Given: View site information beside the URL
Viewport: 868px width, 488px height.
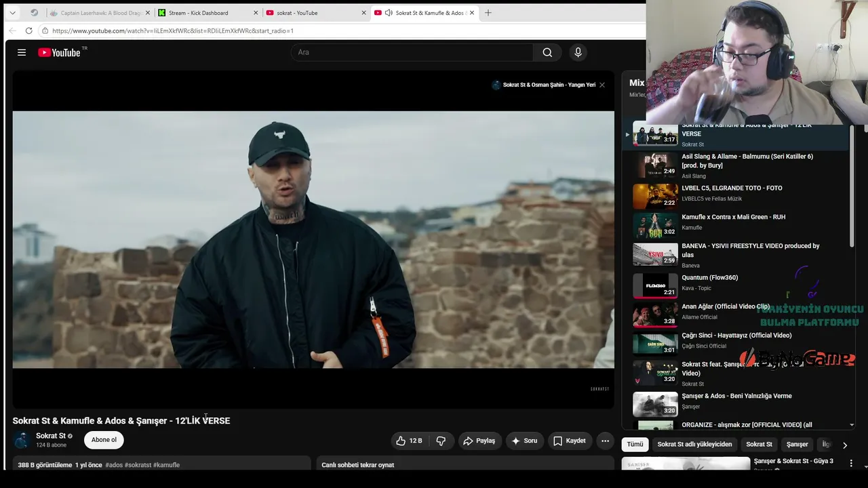Looking at the screenshot, I should click(45, 30).
